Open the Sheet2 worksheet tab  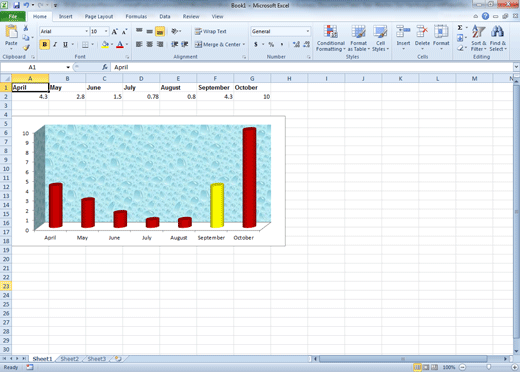pos(70,359)
